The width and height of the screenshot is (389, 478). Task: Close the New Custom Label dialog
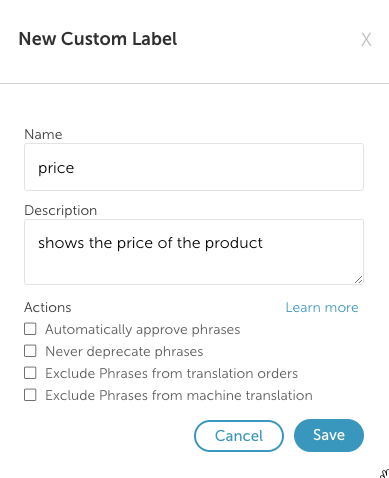(x=366, y=40)
